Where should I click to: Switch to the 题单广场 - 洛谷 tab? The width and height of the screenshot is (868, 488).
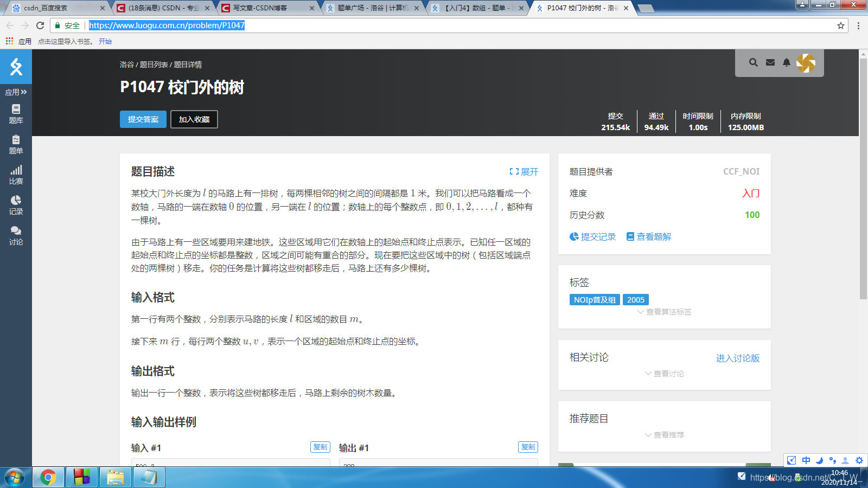[x=372, y=8]
